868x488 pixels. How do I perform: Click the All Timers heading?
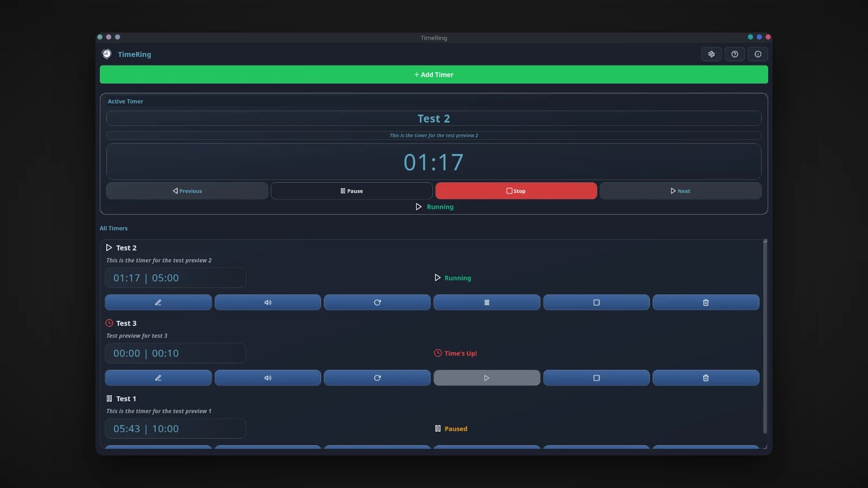point(113,228)
